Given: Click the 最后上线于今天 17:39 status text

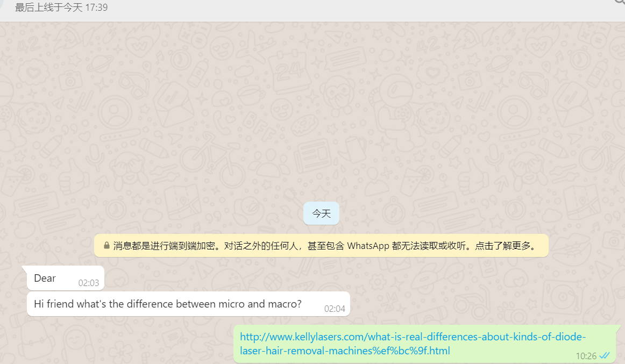Looking at the screenshot, I should click(x=61, y=8).
